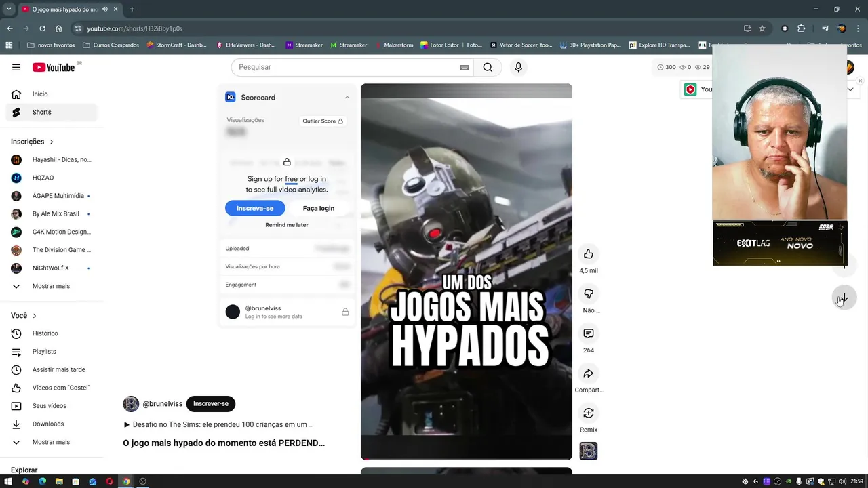The width and height of the screenshot is (868, 488).
Task: Share the short via Compartilhar
Action: [589, 373]
